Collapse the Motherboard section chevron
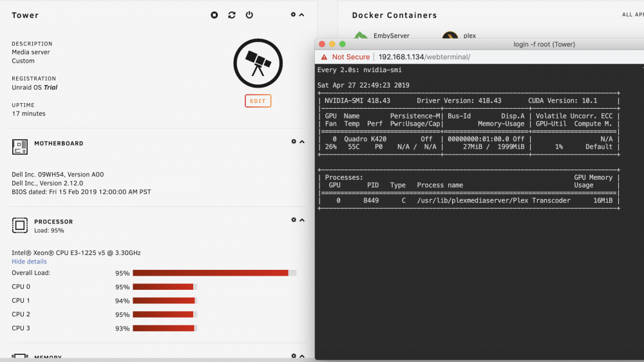The width and height of the screenshot is (644, 362). [302, 142]
